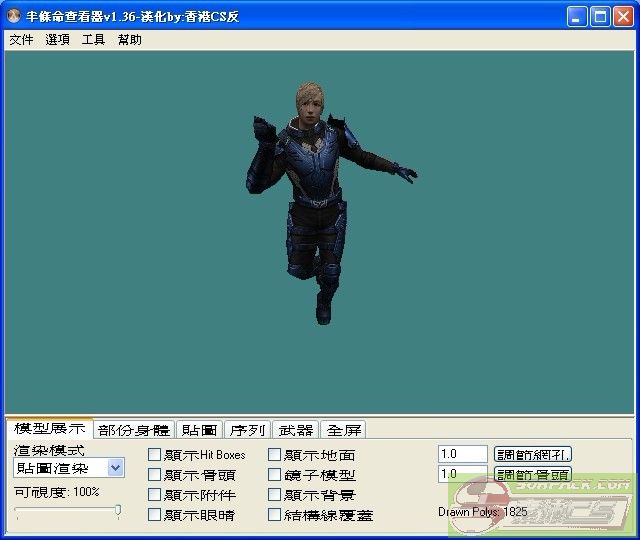Screen dimensions: 640x540
Task: Enable the 顯示 Hit Boxes checkbox
Action: [x=154, y=455]
